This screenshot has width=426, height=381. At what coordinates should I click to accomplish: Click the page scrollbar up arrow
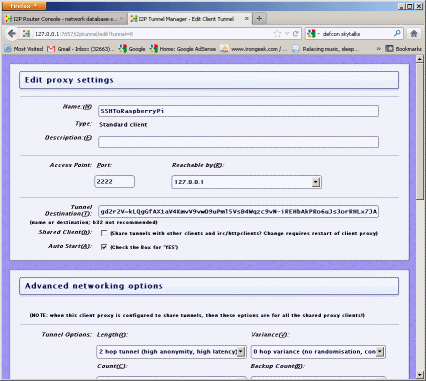tap(420, 59)
